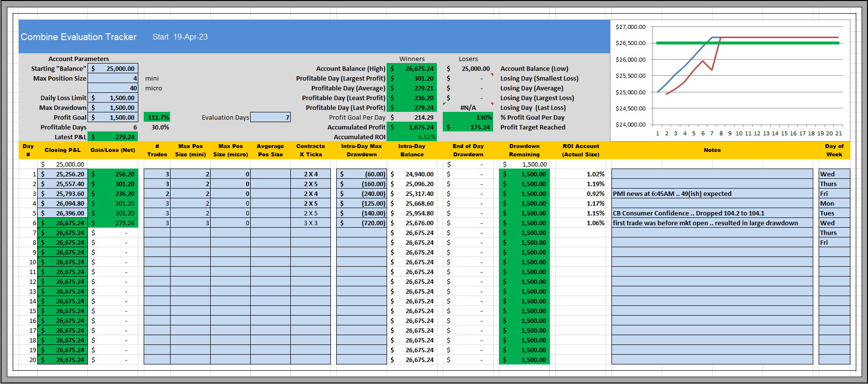
Task: Click Day 1 closing balance 25,256.20
Action: point(63,174)
